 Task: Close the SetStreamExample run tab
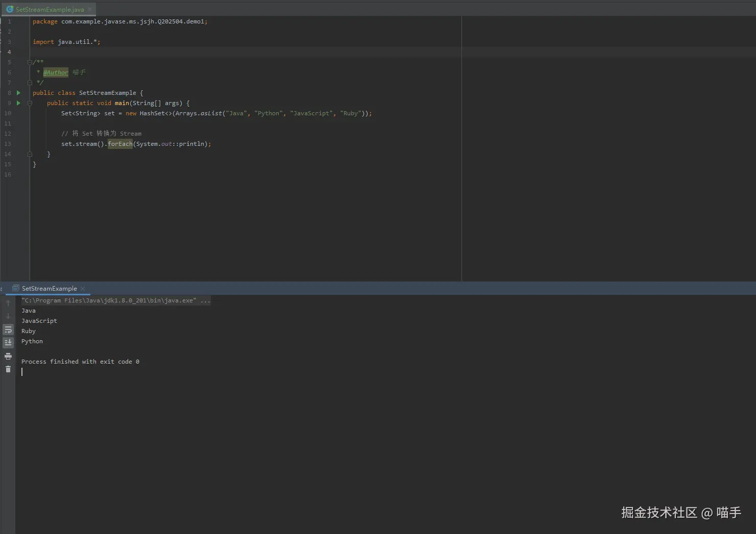[x=83, y=289]
